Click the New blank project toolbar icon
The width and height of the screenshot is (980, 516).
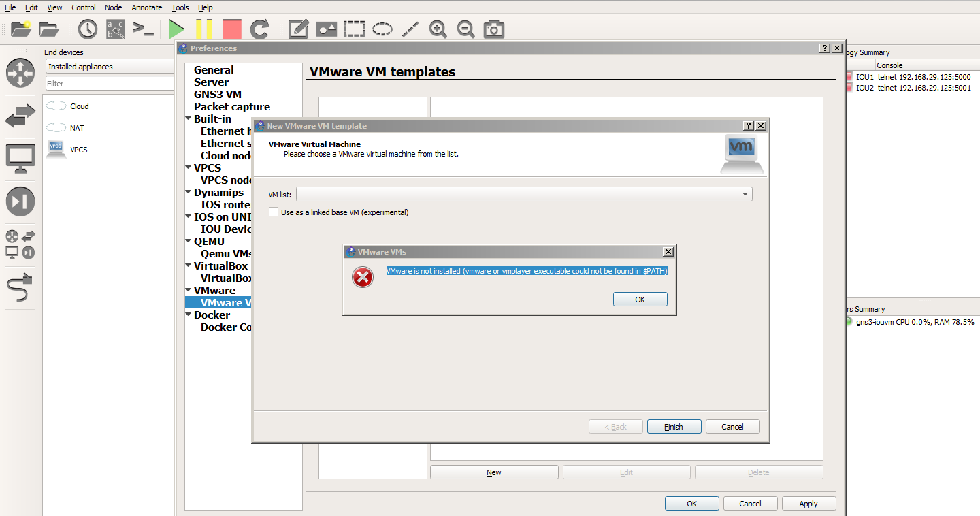click(21, 29)
